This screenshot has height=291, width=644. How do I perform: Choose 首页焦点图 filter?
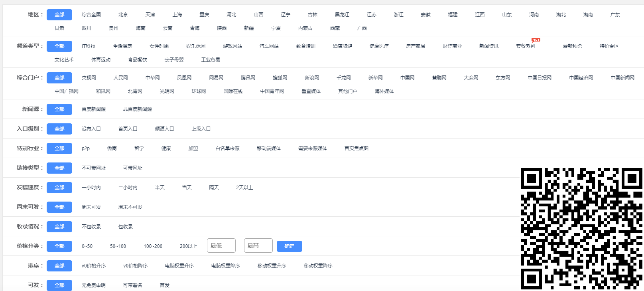pos(356,148)
